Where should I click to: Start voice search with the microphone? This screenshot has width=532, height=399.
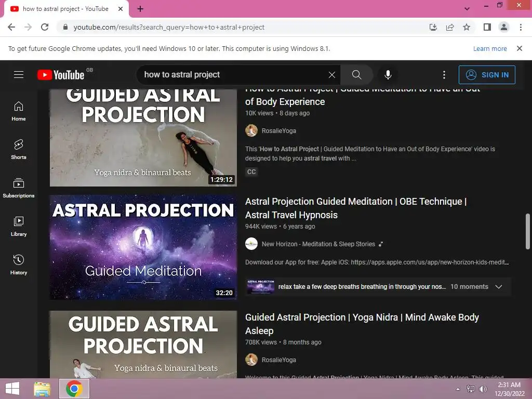pos(388,75)
